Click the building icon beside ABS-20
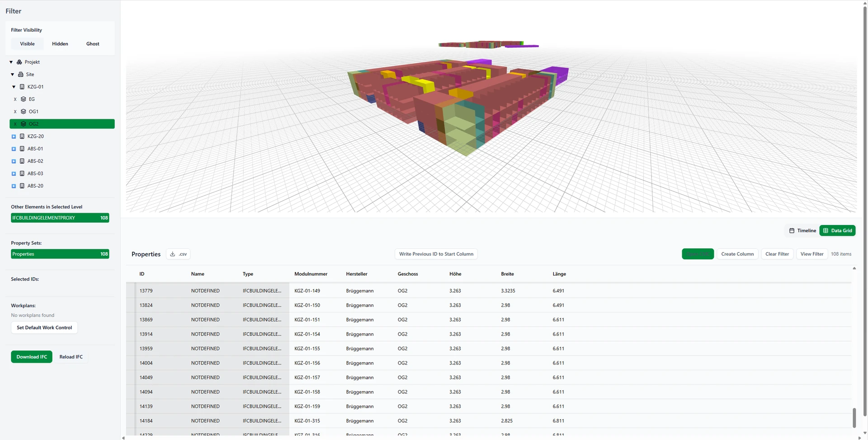868x440 pixels. 22,186
